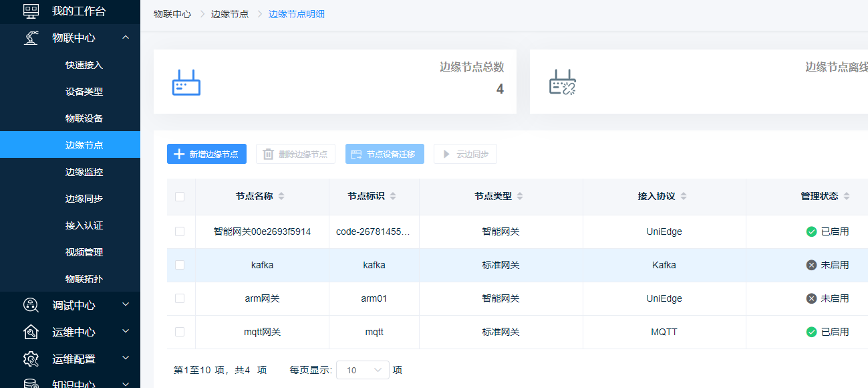Click the 运维中心 house icon

tap(31, 332)
